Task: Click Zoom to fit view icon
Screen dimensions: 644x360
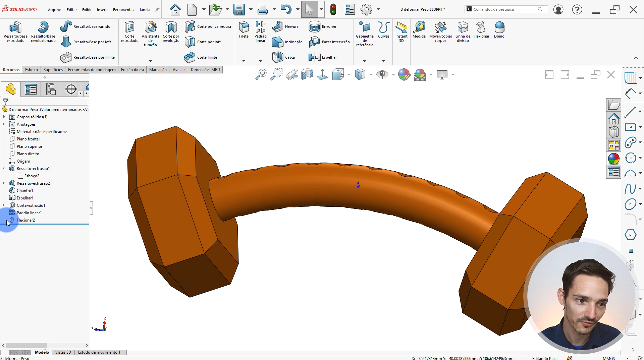Action: [x=261, y=74]
